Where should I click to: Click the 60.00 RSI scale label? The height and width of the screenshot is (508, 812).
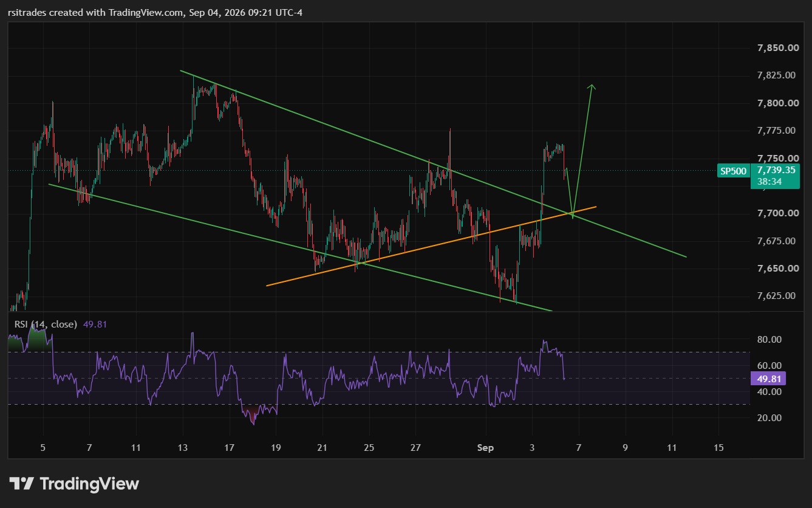coord(769,365)
